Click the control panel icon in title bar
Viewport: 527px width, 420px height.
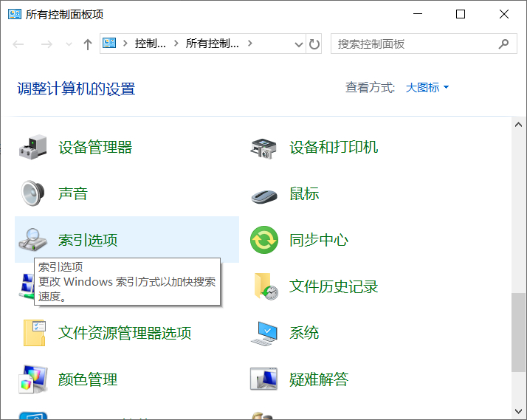[15, 14]
